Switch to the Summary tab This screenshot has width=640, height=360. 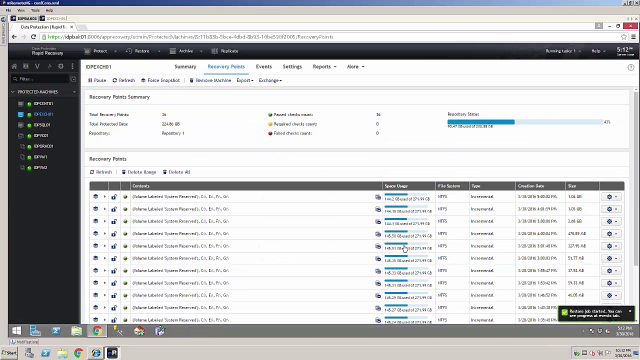(185, 67)
